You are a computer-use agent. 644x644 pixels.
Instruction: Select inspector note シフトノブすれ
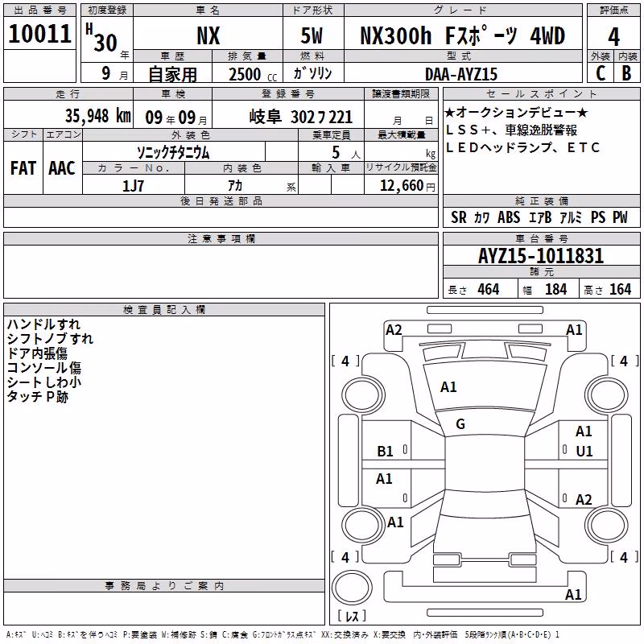coord(50,338)
